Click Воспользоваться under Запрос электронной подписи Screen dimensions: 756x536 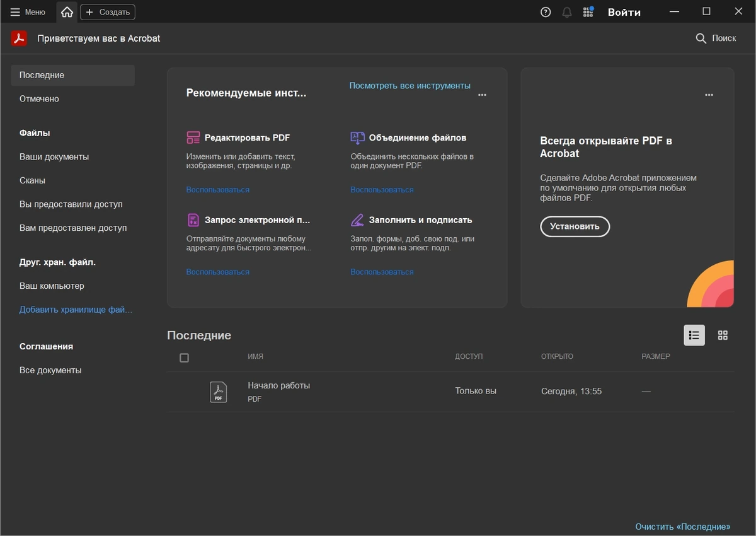coord(217,272)
